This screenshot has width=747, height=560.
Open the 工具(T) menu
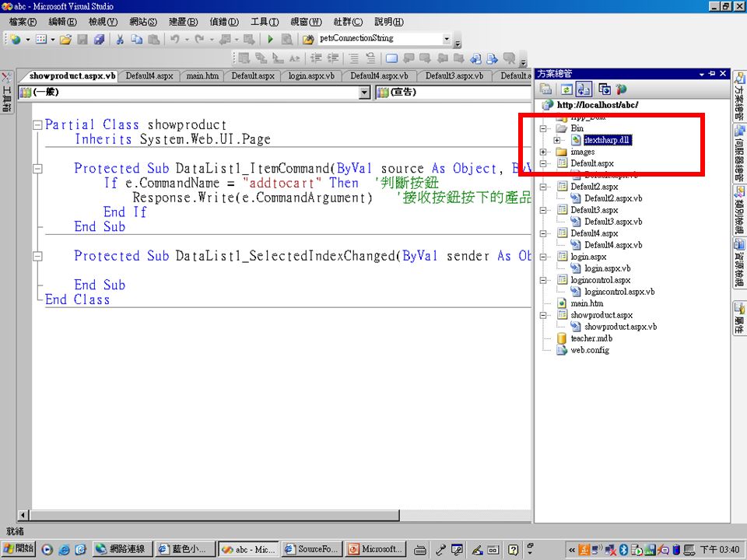265,22
